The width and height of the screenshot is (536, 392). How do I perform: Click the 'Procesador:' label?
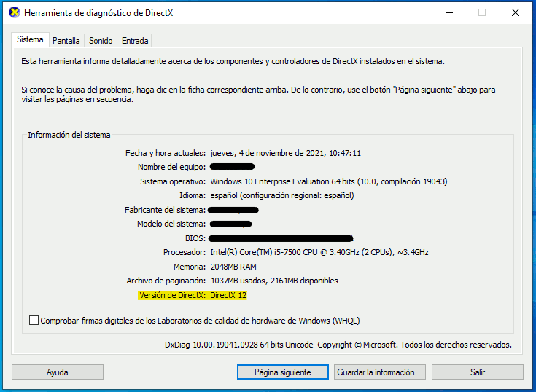pyautogui.click(x=185, y=252)
